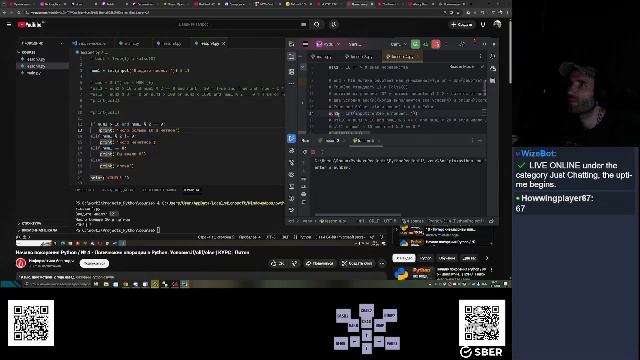The width and height of the screenshot is (640, 360).
Task: Open the PyCharm version control tool icon
Action: pyautogui.click(x=291, y=210)
